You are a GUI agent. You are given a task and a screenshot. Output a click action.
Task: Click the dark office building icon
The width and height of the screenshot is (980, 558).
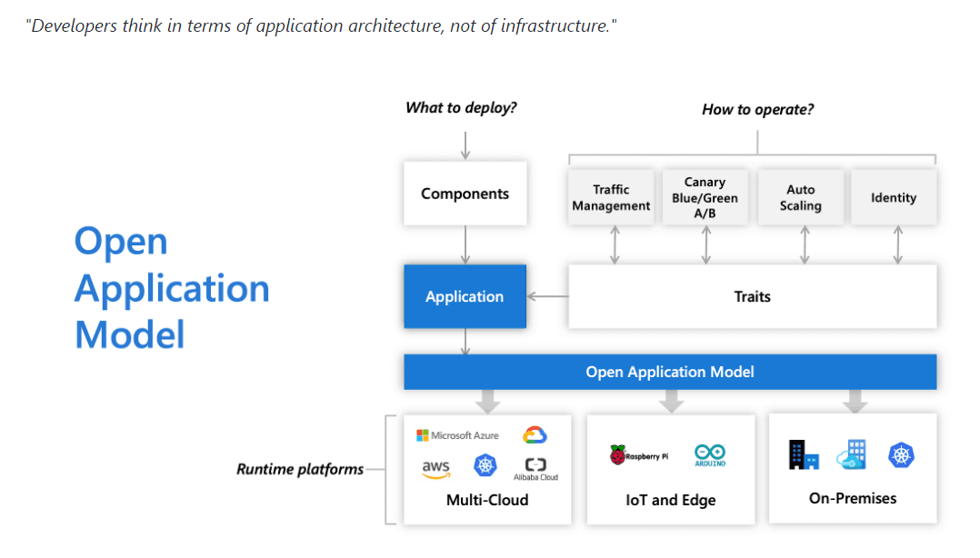click(804, 454)
